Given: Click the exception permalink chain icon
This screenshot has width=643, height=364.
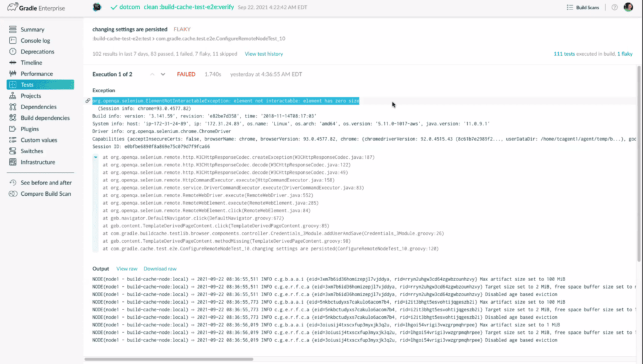Looking at the screenshot, I should pos(88,100).
